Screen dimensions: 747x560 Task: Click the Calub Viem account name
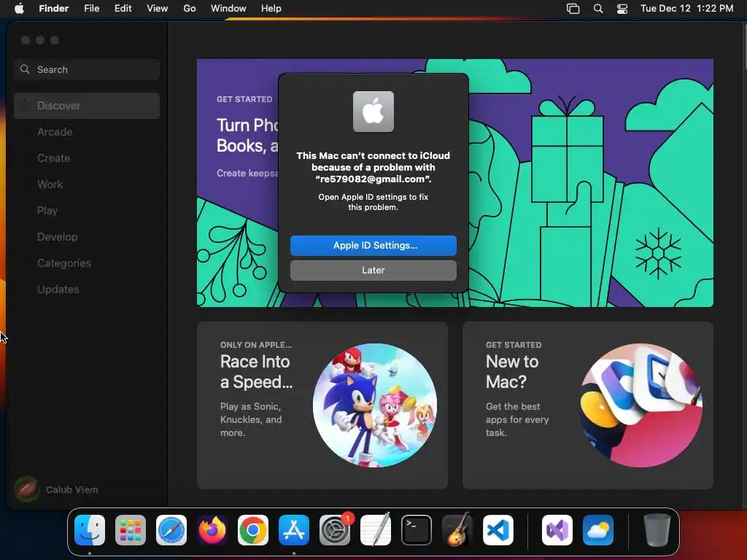tap(72, 489)
